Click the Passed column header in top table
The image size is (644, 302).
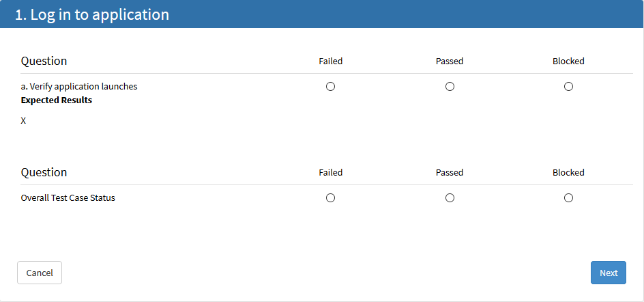[x=450, y=61]
